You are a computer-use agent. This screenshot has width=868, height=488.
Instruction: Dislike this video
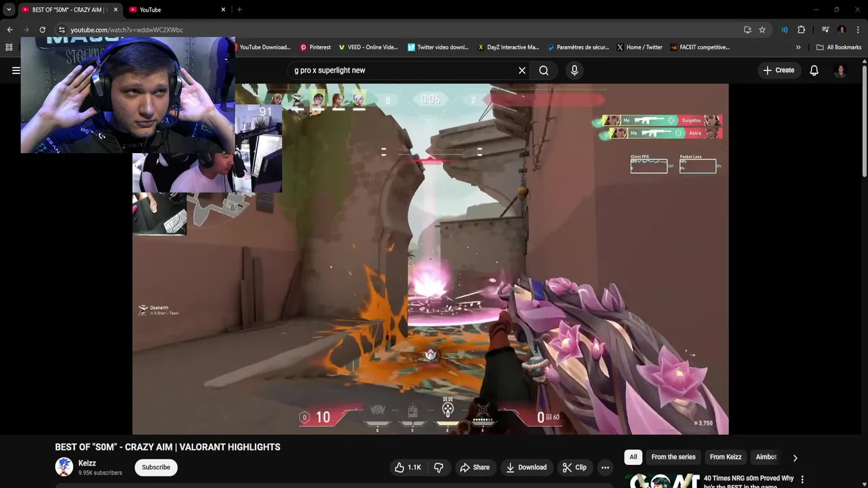[x=439, y=467]
